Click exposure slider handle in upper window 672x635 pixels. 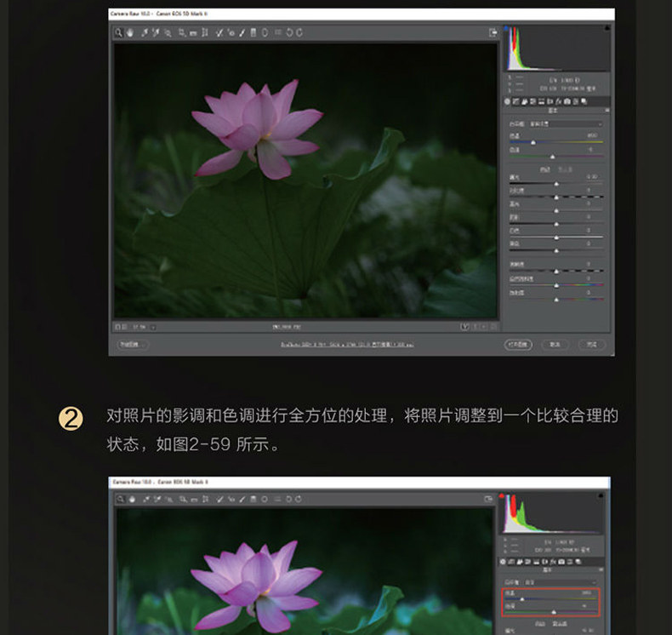click(x=556, y=184)
